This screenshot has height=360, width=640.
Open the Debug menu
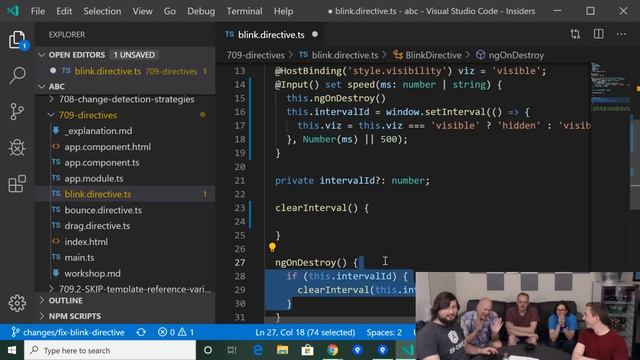click(x=201, y=11)
